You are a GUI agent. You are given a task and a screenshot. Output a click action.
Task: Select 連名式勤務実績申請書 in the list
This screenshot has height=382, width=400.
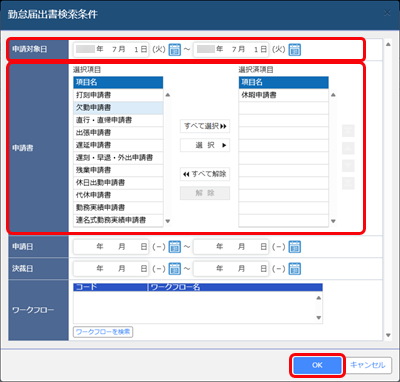pyautogui.click(x=118, y=220)
